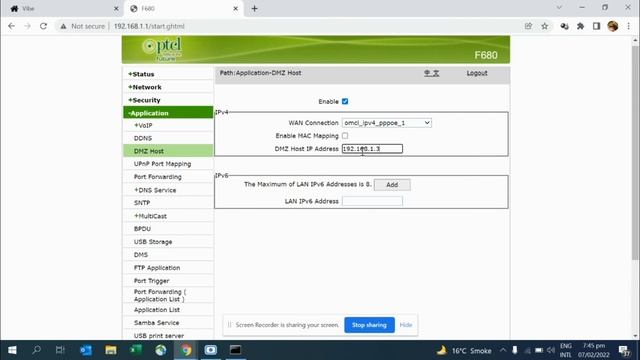The width and height of the screenshot is (640, 360).
Task: Open the DMS page
Action: pos(141,255)
